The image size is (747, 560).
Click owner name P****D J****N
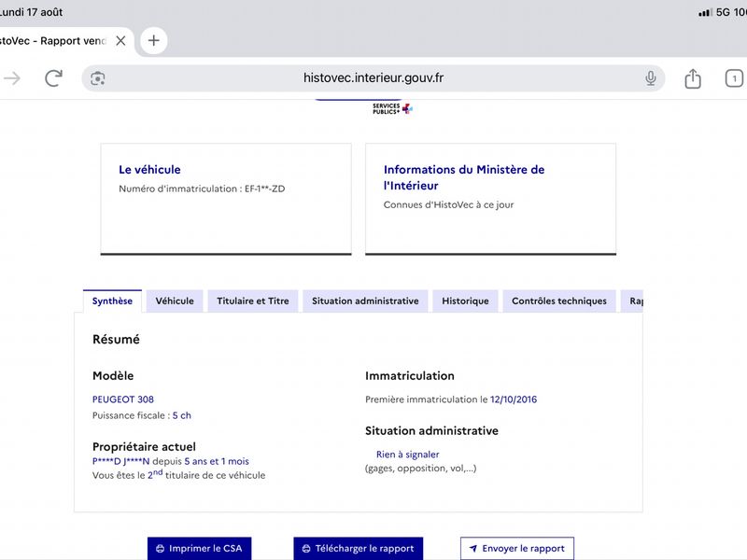tap(121, 461)
